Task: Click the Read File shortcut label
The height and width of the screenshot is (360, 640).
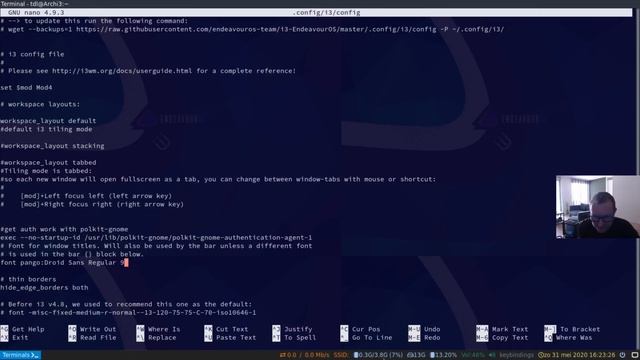Action: (x=98, y=338)
